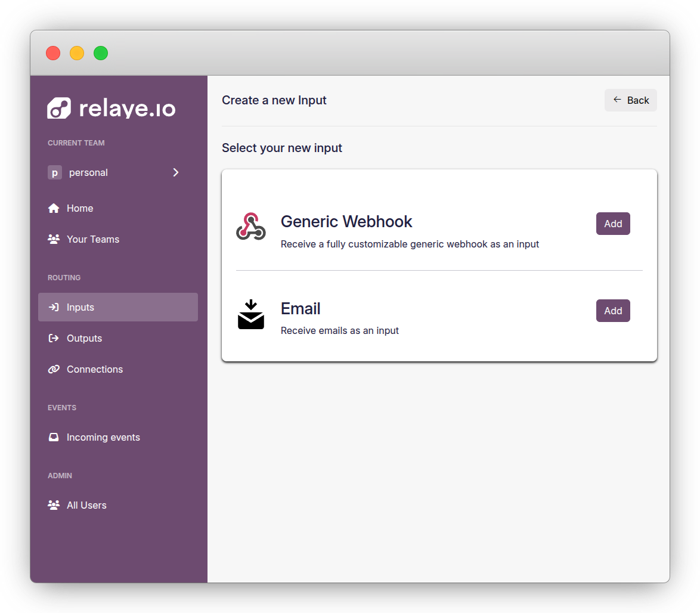The height and width of the screenshot is (613, 700).
Task: Select the Generic Webhook title text
Action: point(346,222)
